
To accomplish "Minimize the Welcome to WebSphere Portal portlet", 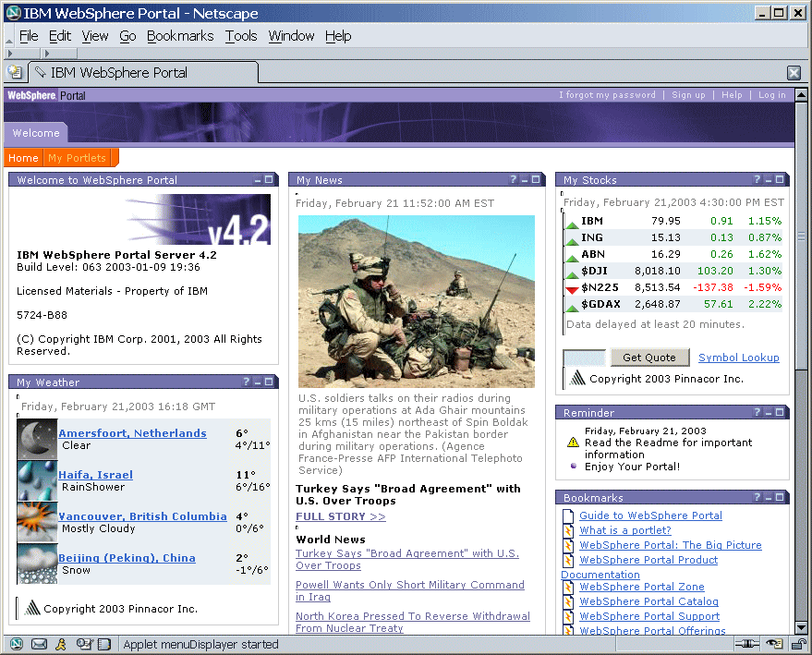I will coord(258,179).
